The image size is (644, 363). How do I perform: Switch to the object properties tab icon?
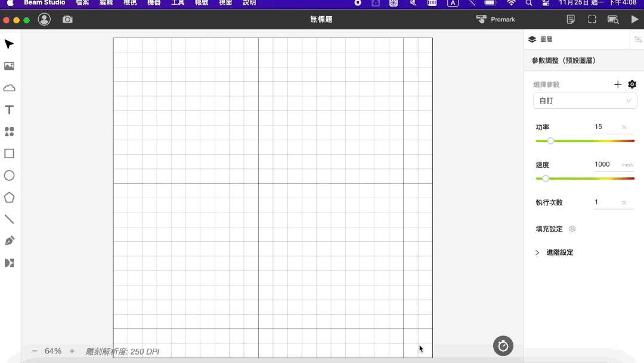click(x=638, y=39)
